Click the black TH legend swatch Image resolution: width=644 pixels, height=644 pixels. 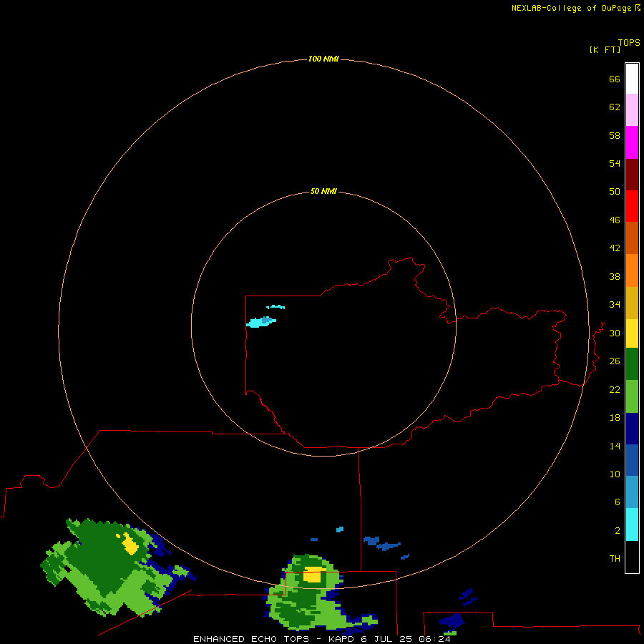[632, 557]
